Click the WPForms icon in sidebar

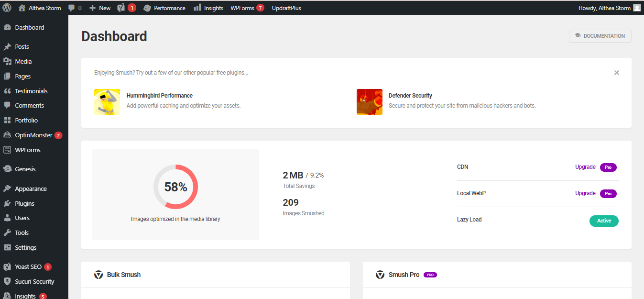point(7,150)
